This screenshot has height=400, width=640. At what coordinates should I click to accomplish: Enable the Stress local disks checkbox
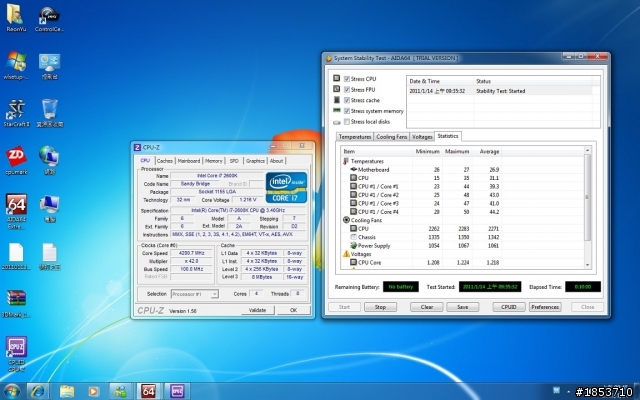click(x=347, y=121)
